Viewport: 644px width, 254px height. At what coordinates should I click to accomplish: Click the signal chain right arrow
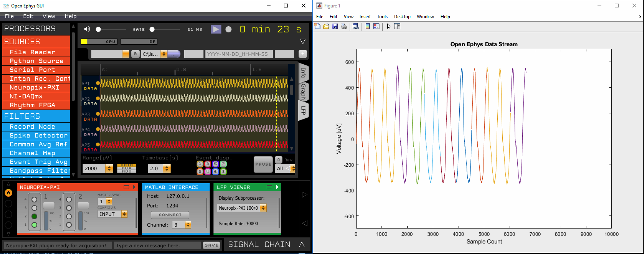pos(304,195)
